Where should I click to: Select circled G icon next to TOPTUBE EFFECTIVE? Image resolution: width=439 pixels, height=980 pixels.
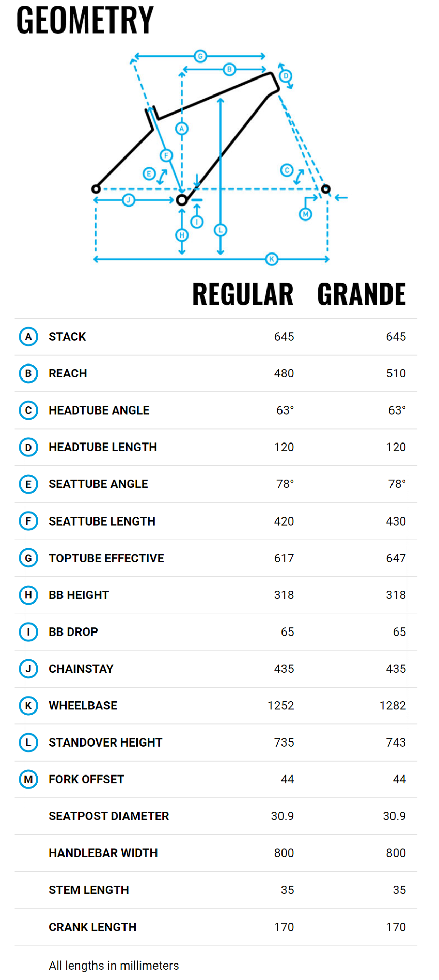28,558
